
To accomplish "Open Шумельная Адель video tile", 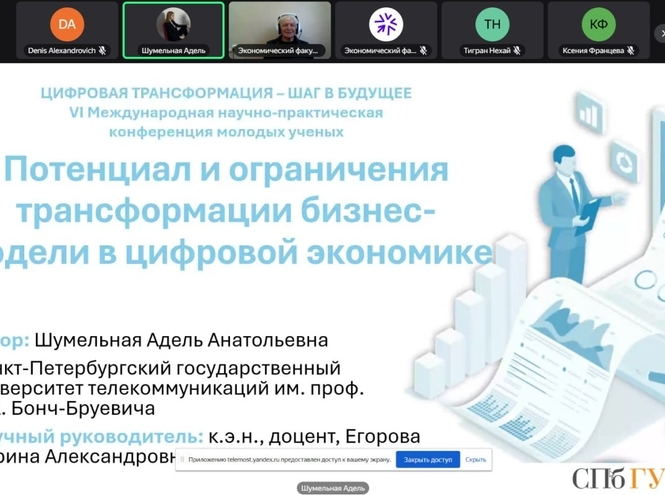I will [x=173, y=30].
